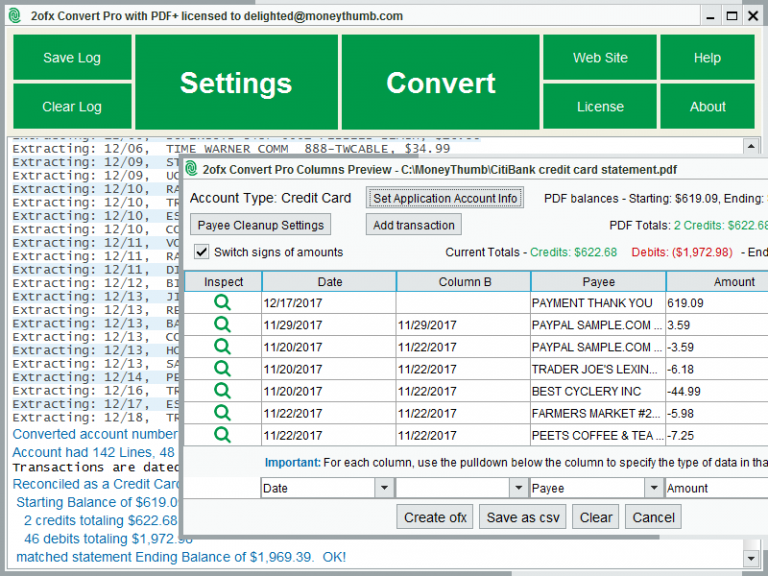768x576 pixels.
Task: Click the Date column header
Action: tap(329, 282)
